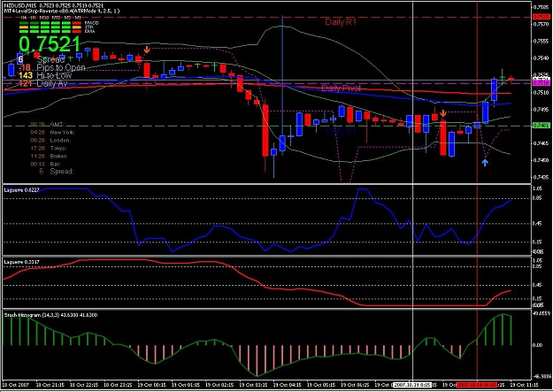553x392 pixels.
Task: Click the large green 0.7521 price display
Action: coord(50,44)
